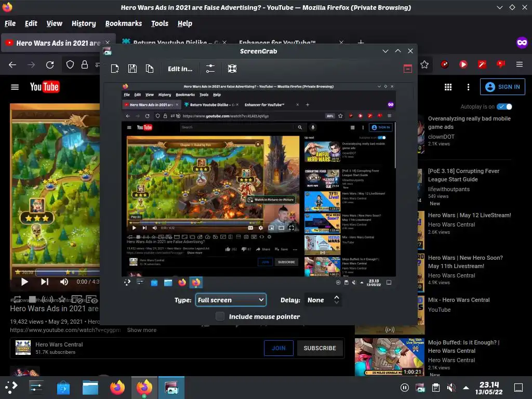
Task: Show site security padlock info
Action: coord(85,64)
